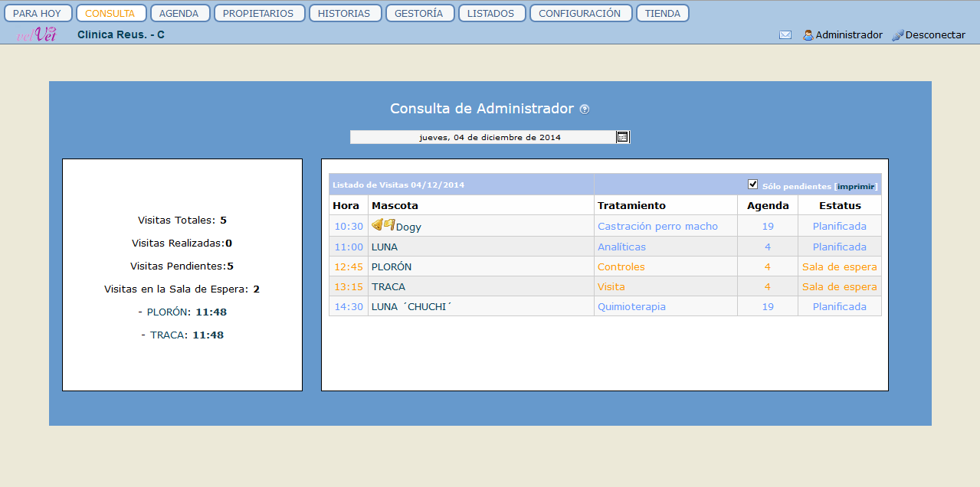Image resolution: width=980 pixels, height=487 pixels.
Task: Open the PROPIETARIOS menu
Action: tap(258, 14)
